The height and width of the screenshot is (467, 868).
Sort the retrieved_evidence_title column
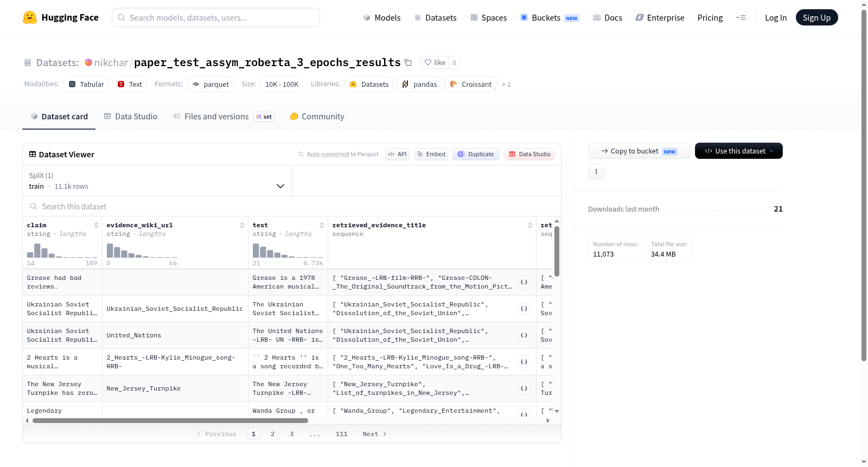click(530, 225)
